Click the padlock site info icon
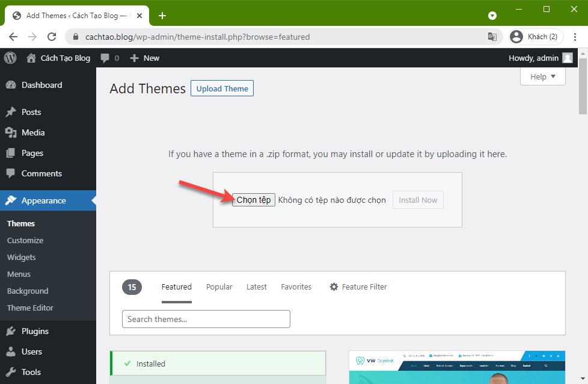 click(76, 37)
